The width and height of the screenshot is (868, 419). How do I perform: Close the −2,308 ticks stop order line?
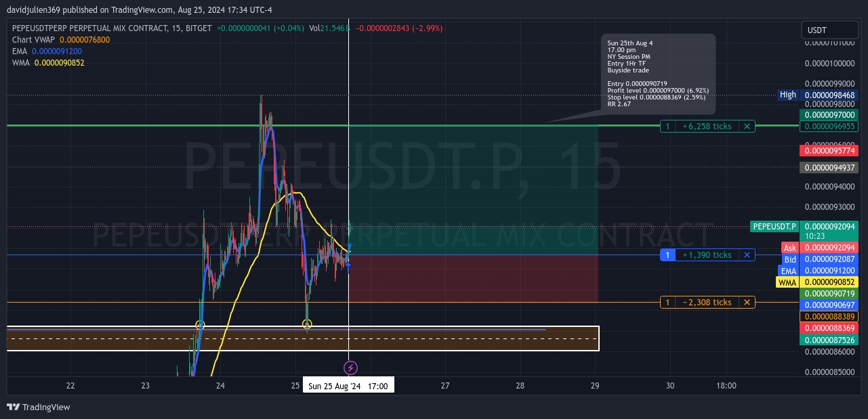click(x=747, y=302)
